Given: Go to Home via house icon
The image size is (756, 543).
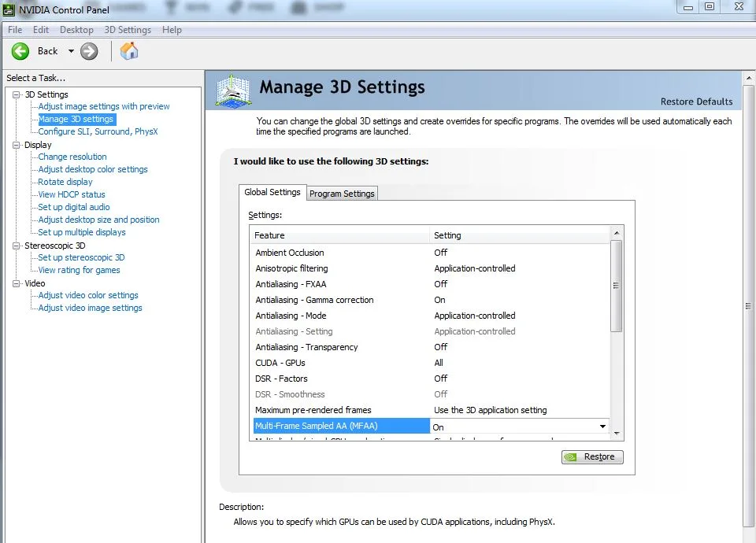Looking at the screenshot, I should pos(129,50).
